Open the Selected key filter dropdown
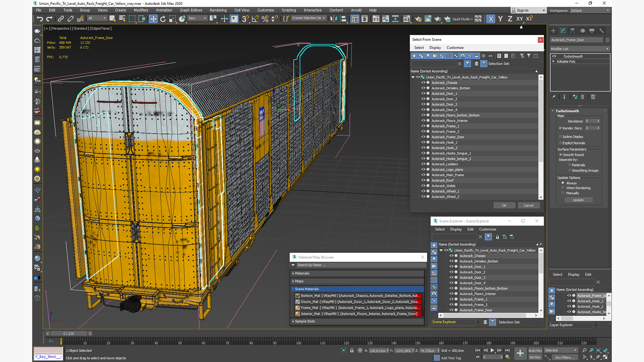The width and height of the screenshot is (644, 362). 560,351
